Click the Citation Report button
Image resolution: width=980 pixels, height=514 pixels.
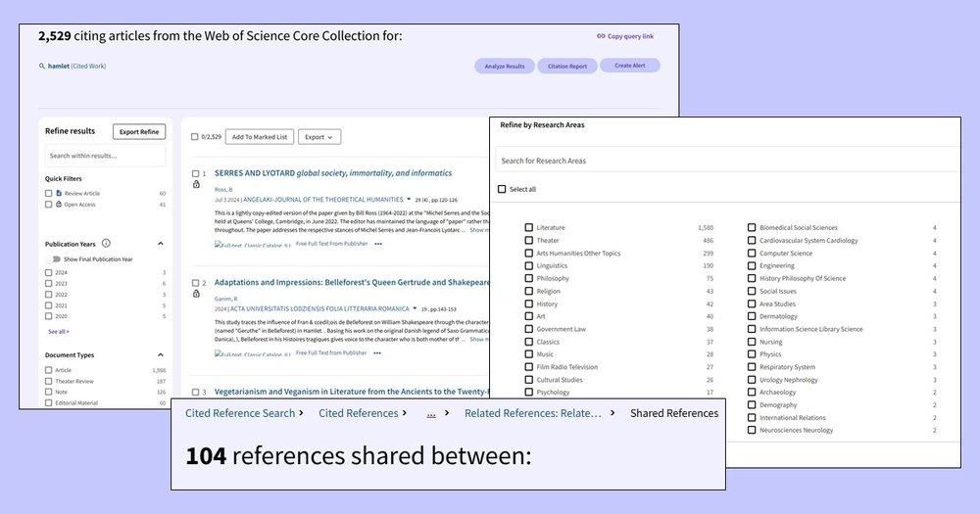pyautogui.click(x=566, y=67)
